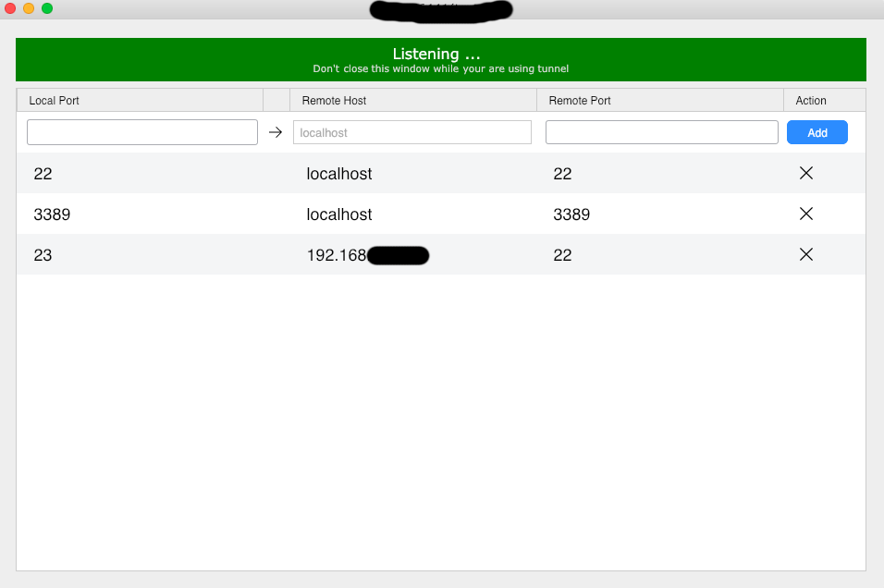Click the green Listening status banner
Image resolution: width=884 pixels, height=588 pixels.
441,59
